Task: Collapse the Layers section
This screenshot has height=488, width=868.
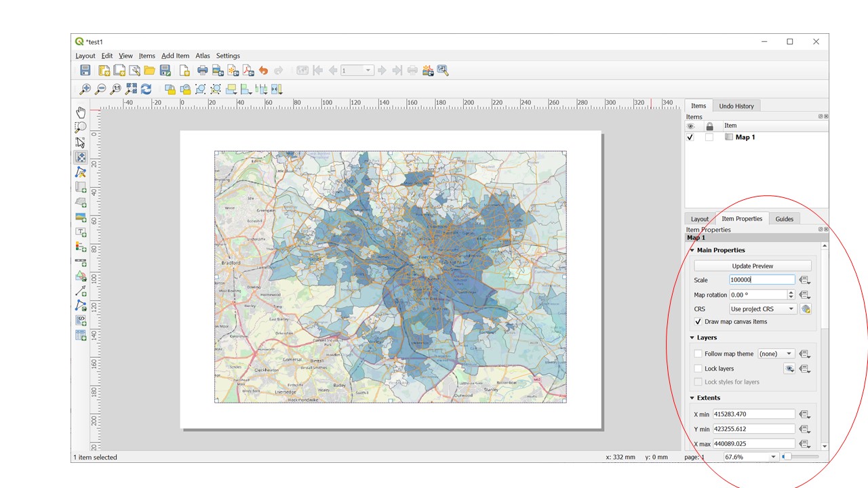Action: [692, 338]
